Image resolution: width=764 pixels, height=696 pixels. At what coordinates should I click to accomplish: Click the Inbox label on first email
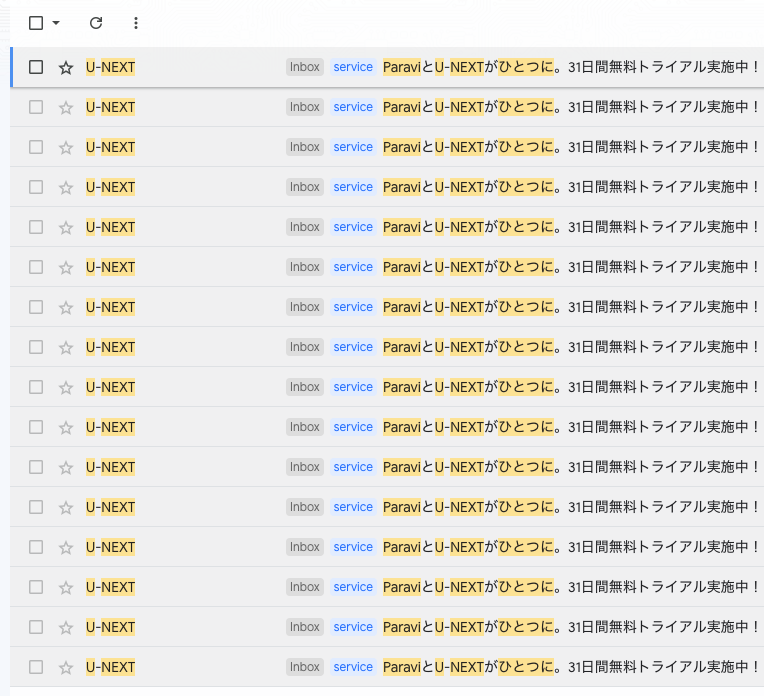click(x=305, y=67)
